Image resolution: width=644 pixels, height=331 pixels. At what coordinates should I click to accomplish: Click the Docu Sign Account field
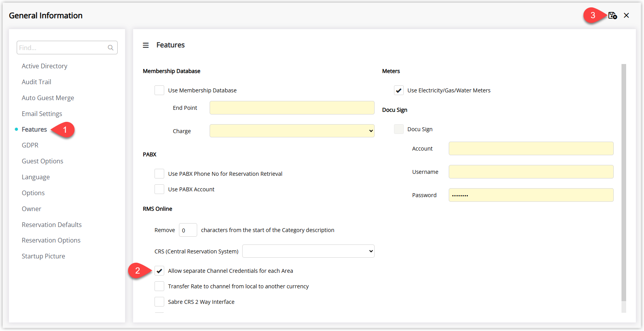click(x=531, y=149)
